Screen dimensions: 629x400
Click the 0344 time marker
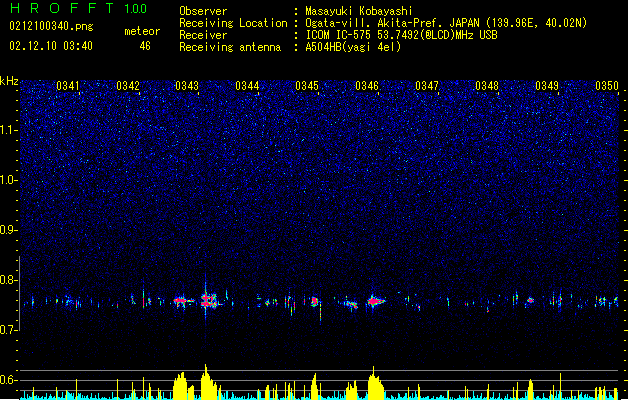tap(247, 86)
